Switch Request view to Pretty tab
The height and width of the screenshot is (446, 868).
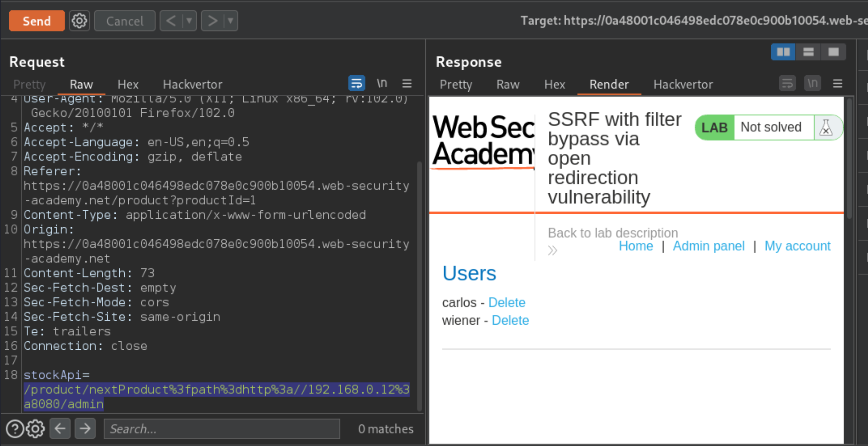tap(29, 84)
